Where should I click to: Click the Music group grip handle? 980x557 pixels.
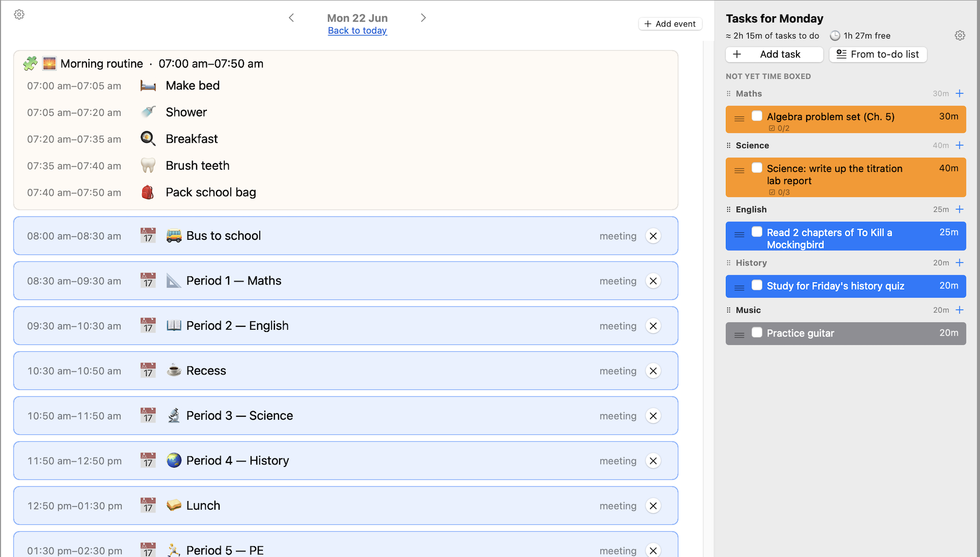click(728, 310)
